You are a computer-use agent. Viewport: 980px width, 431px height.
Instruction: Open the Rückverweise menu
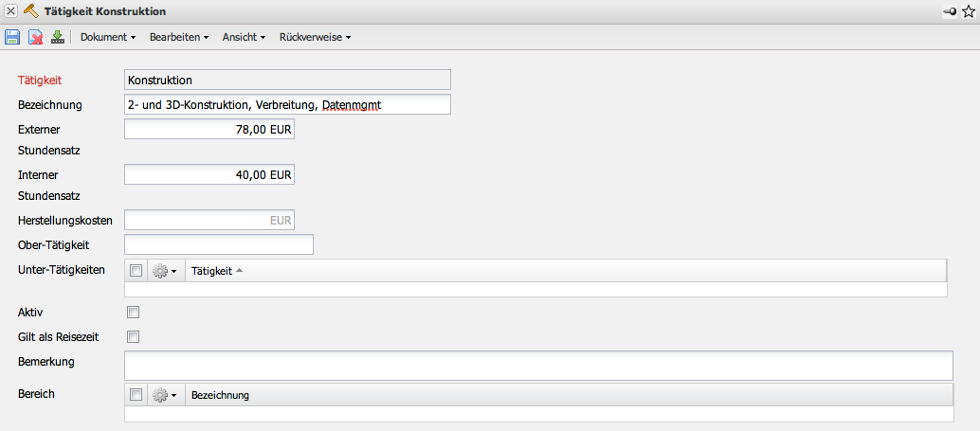click(315, 38)
